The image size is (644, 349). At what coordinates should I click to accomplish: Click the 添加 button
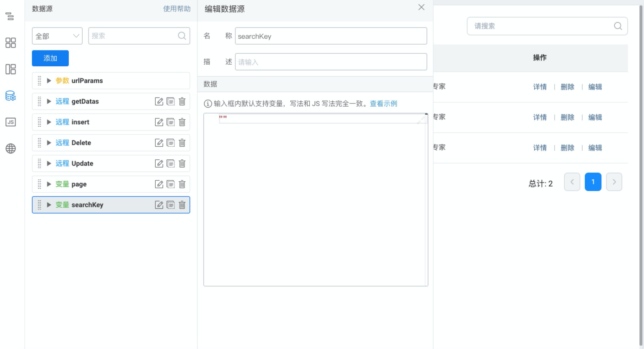[x=51, y=58]
